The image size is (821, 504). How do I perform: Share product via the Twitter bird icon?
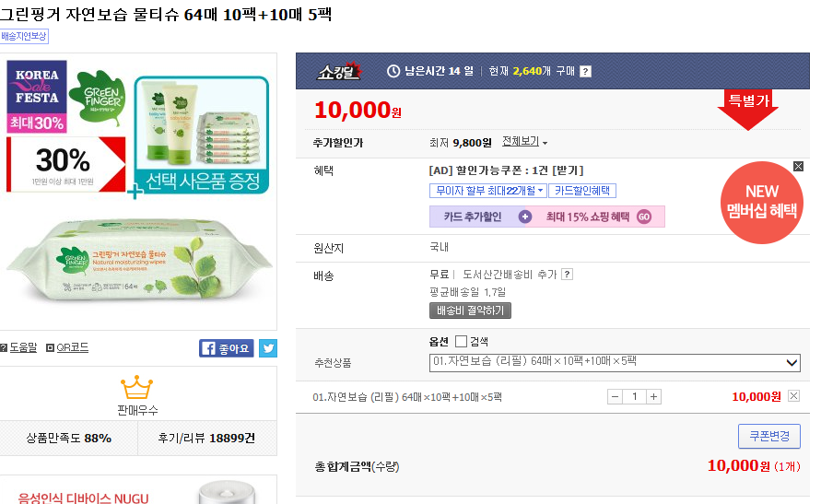point(268,348)
